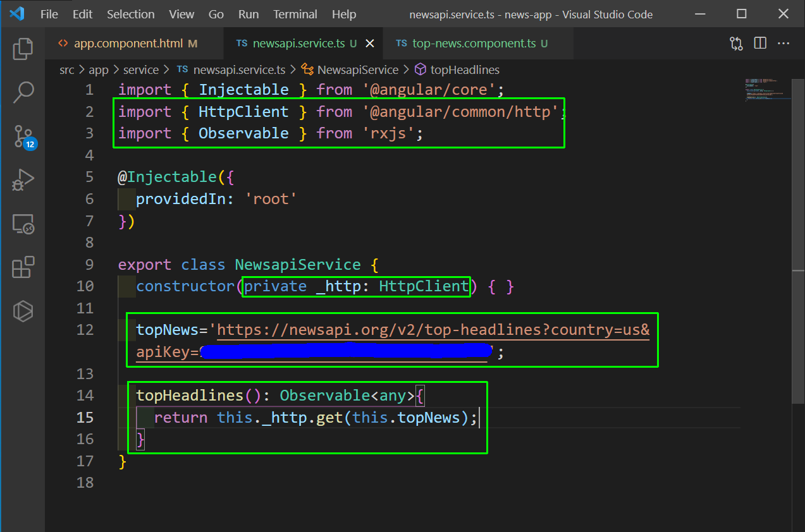Click line number 5 in gutter
This screenshot has width=805, height=532.
tap(89, 177)
